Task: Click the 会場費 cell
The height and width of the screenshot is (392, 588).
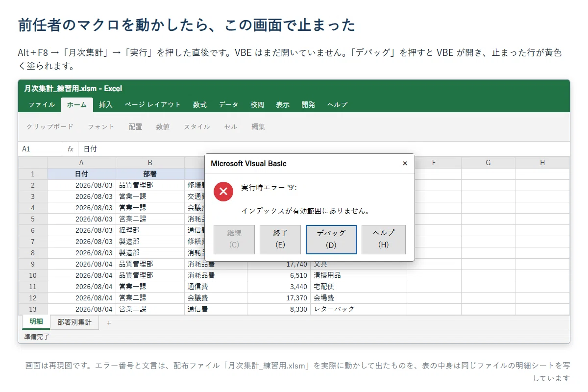Action: coord(359,298)
